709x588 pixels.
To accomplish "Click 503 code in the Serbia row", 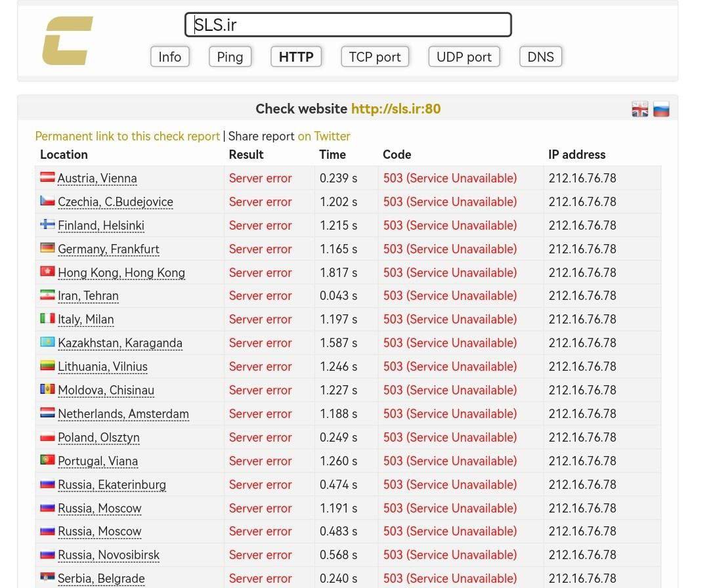I will click(450, 578).
